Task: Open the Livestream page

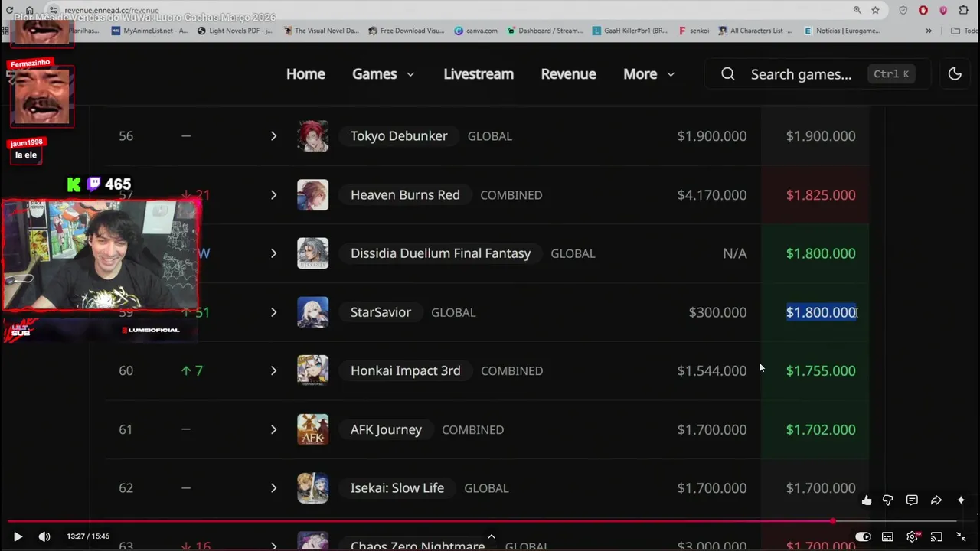Action: coord(479,74)
